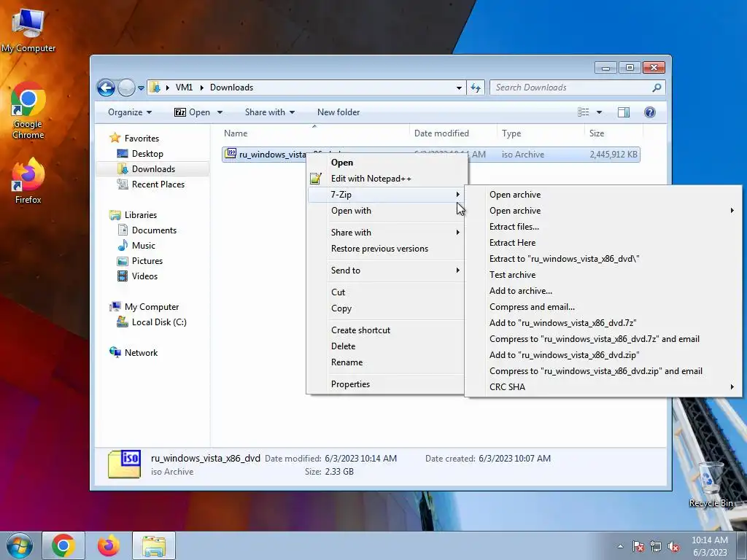
Task: Click the muted volume tray icon
Action: pyautogui.click(x=673, y=547)
